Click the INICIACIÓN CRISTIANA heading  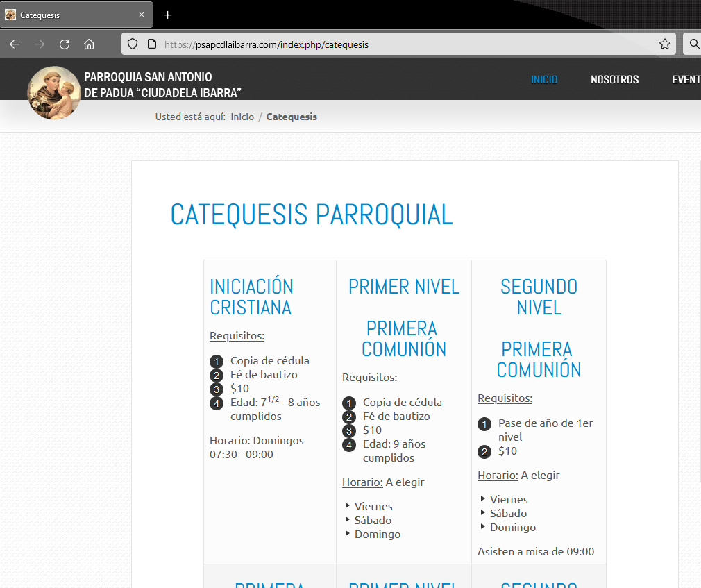(x=251, y=296)
